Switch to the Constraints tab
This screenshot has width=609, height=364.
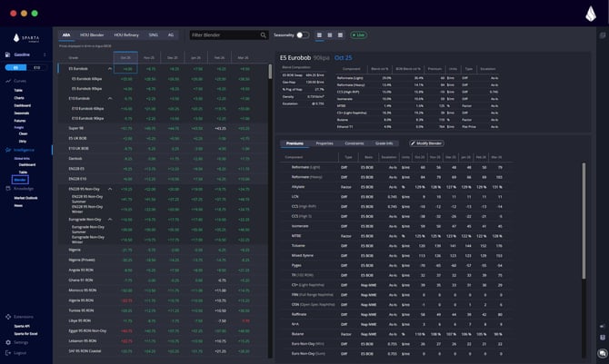point(355,143)
